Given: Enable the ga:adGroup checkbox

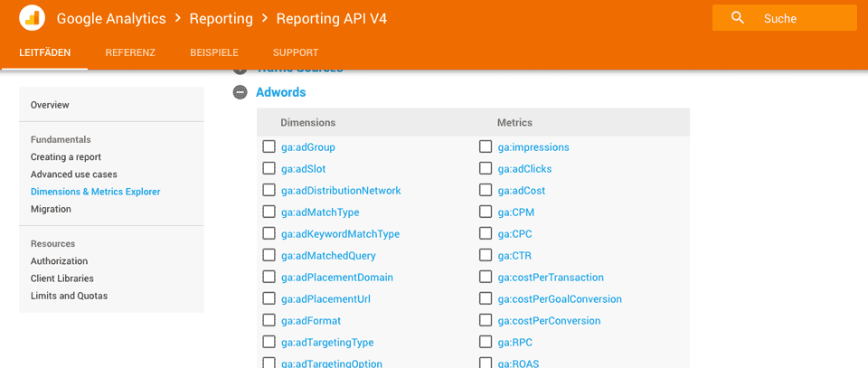Looking at the screenshot, I should 269,146.
